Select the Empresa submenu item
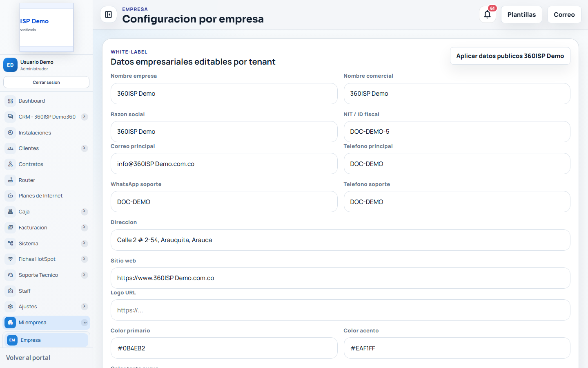Viewport: 588px width, 368px height. click(46, 340)
